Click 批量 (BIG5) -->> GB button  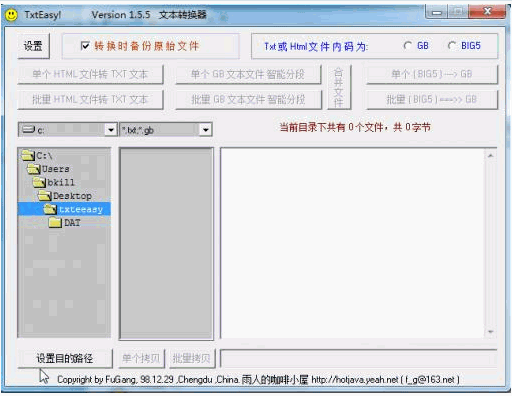[432, 99]
